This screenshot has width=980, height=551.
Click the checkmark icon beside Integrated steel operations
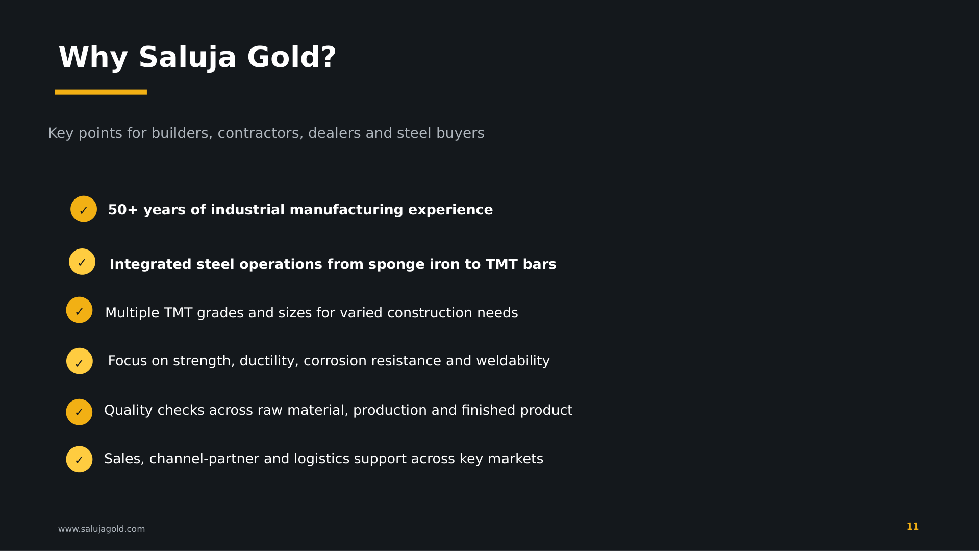[x=82, y=262]
